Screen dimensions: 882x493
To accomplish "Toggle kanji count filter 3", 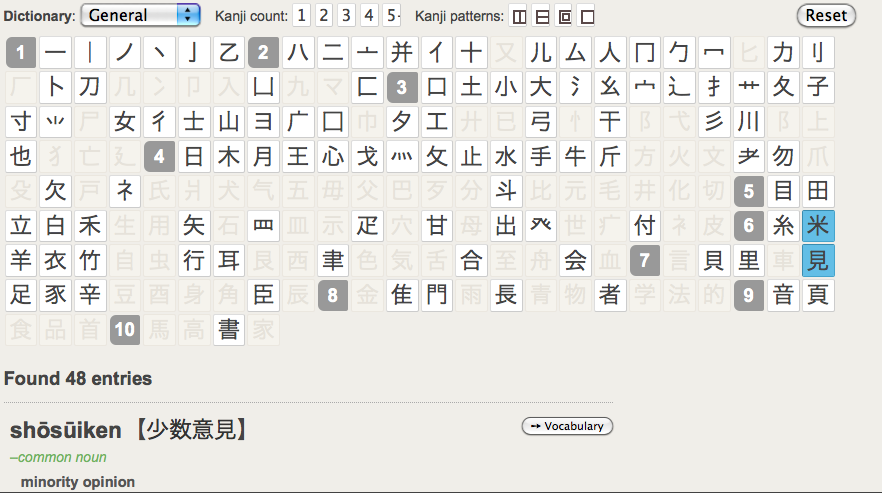I will pyautogui.click(x=347, y=15).
